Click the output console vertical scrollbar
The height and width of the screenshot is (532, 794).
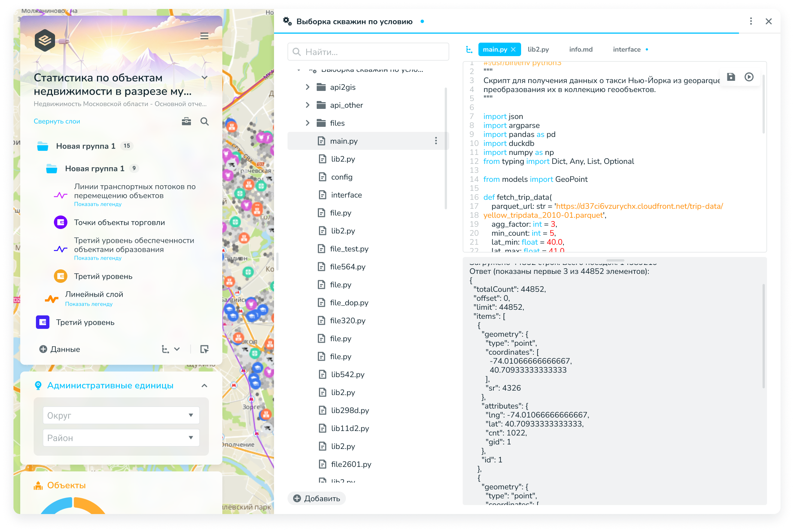[763, 336]
